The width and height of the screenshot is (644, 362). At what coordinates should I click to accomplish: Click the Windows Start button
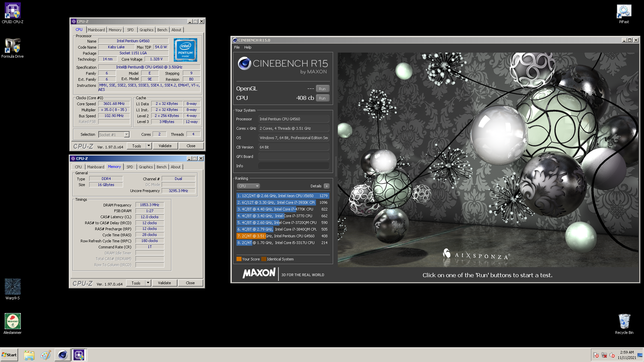click(9, 355)
